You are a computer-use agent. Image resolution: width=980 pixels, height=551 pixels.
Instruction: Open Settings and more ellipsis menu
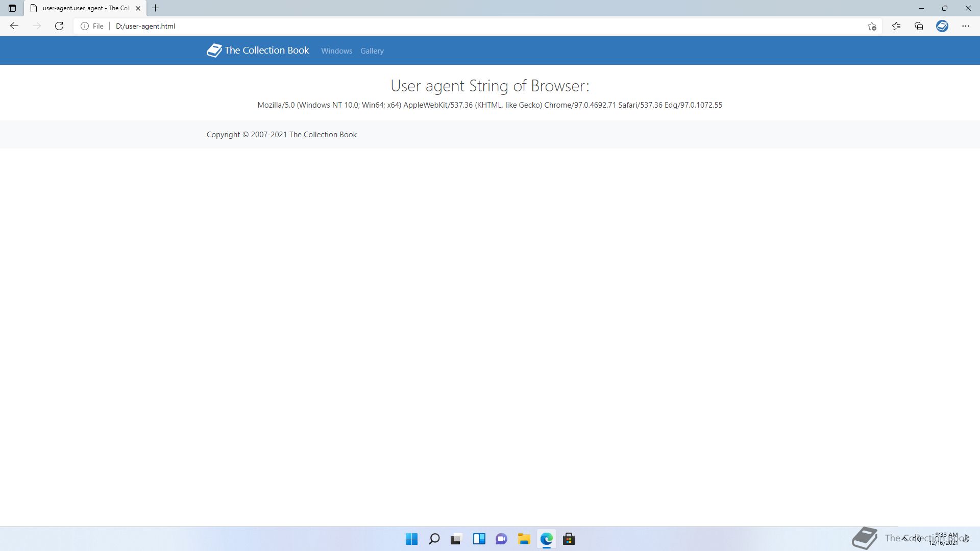click(x=965, y=26)
